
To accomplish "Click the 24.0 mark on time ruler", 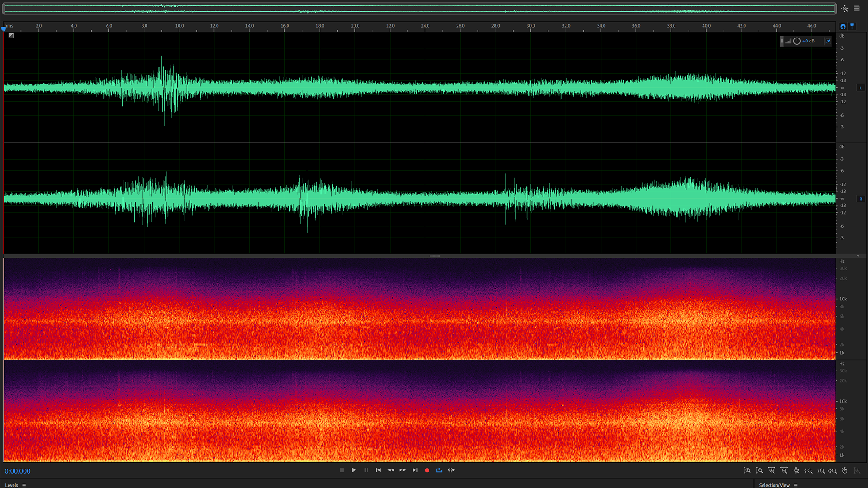I will 425,26.
